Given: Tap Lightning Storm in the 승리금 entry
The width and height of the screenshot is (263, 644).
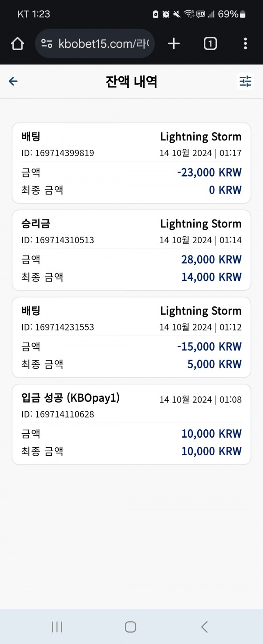Looking at the screenshot, I should click(201, 224).
